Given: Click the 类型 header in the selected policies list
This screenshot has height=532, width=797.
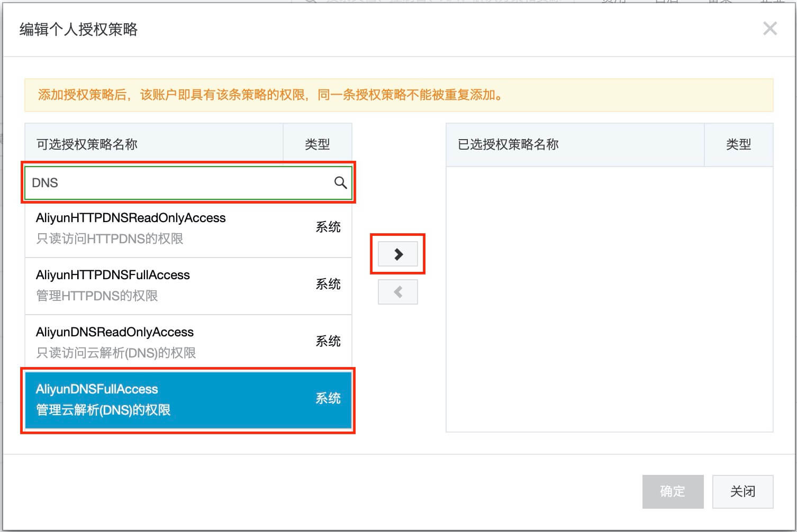Looking at the screenshot, I should [x=739, y=144].
